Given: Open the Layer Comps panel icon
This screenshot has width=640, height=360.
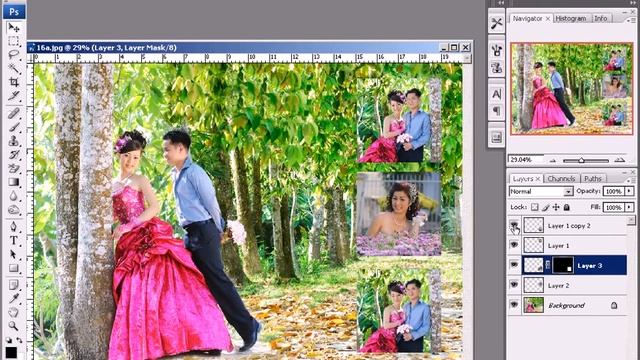Looking at the screenshot, I should [496, 138].
